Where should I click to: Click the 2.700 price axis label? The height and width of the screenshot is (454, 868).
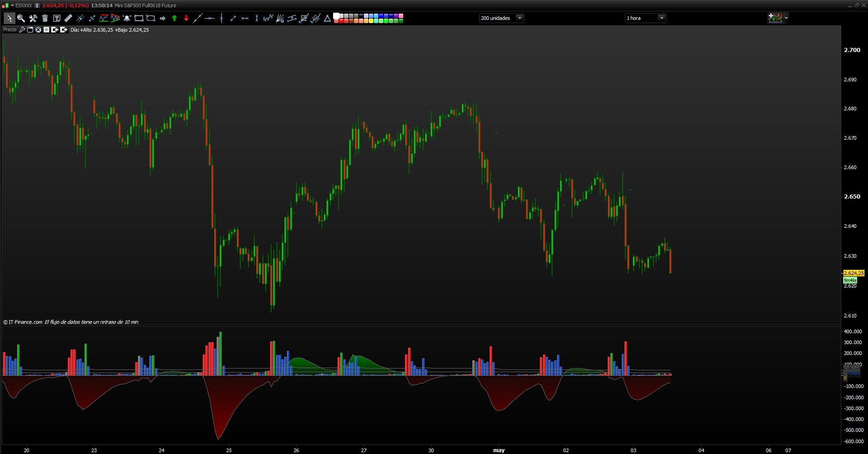[852, 50]
